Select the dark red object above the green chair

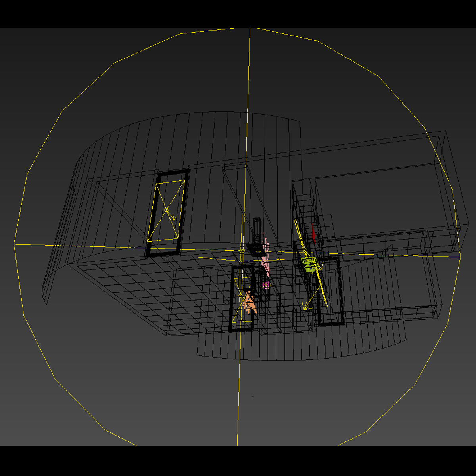tap(314, 234)
